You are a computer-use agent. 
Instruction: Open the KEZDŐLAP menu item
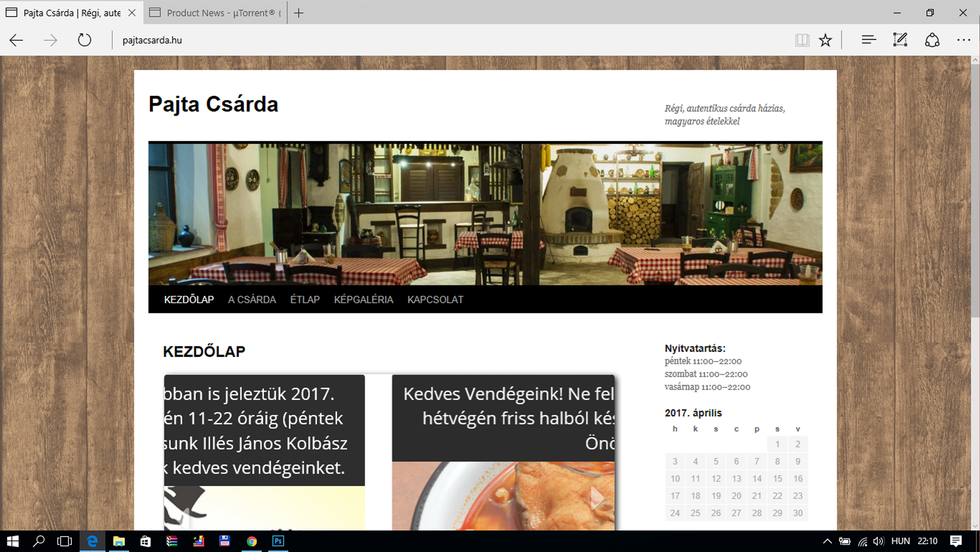point(189,299)
